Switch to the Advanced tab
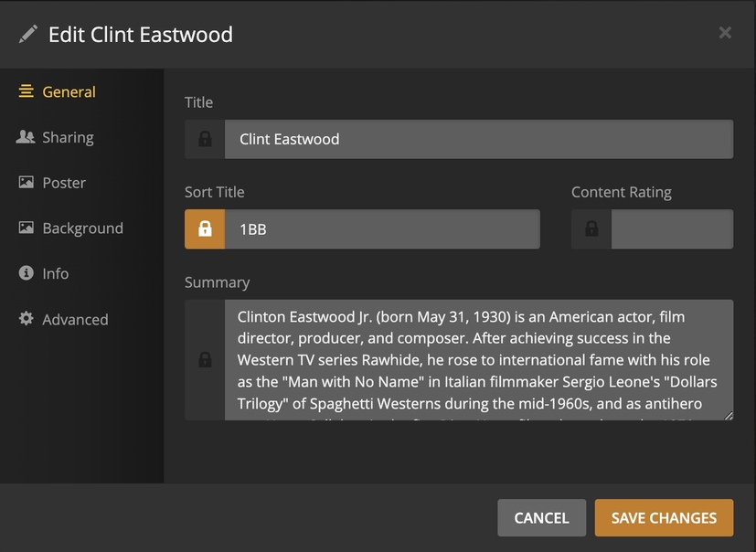The height and width of the screenshot is (552, 756). [75, 319]
